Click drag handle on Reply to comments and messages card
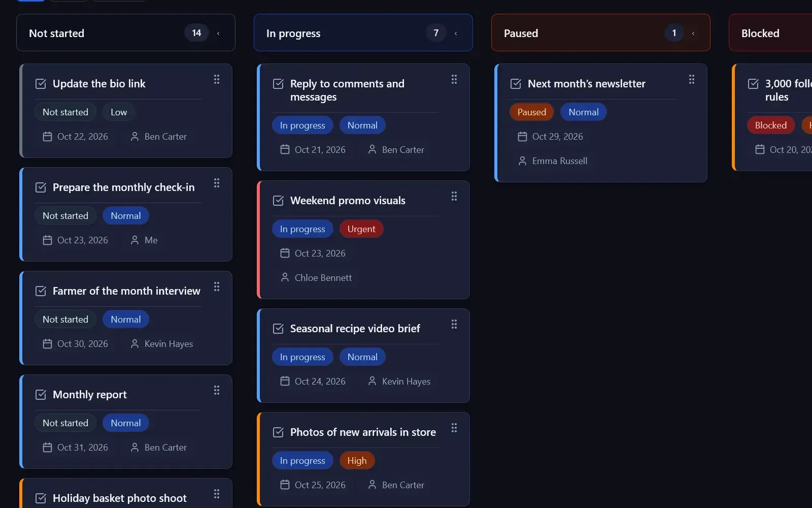Image resolution: width=812 pixels, height=508 pixels. point(454,79)
